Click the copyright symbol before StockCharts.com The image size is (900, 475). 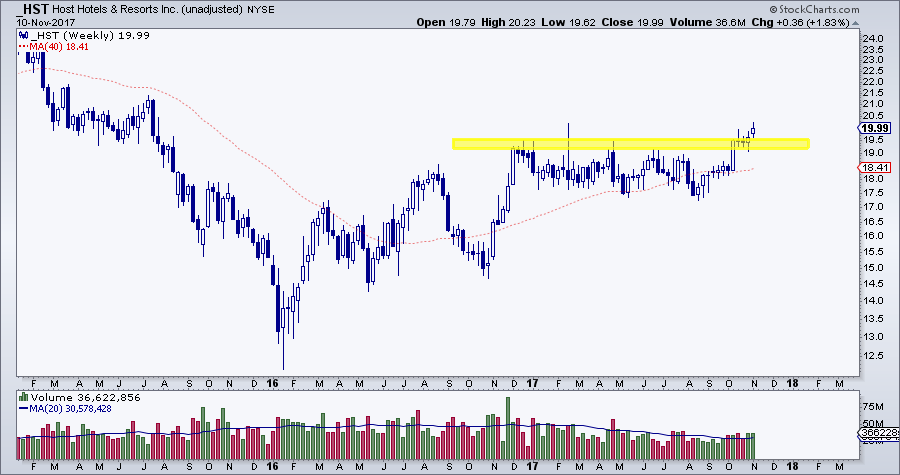[x=773, y=9]
